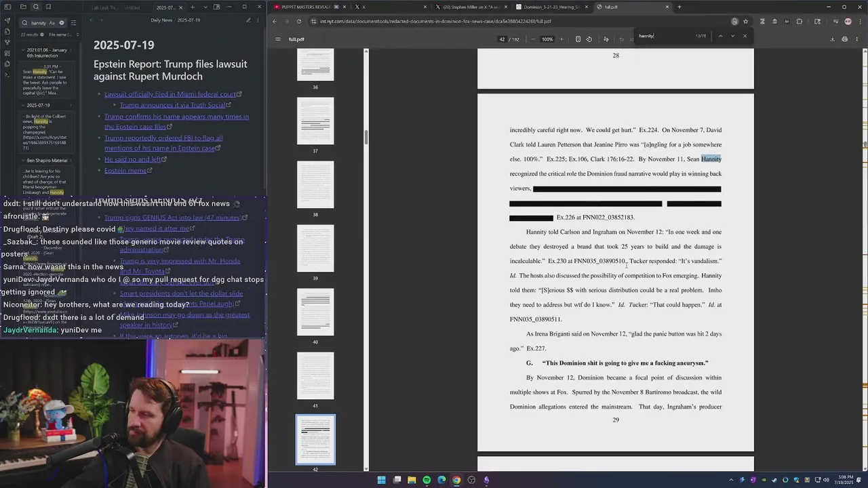Download the PDF file

(x=832, y=39)
